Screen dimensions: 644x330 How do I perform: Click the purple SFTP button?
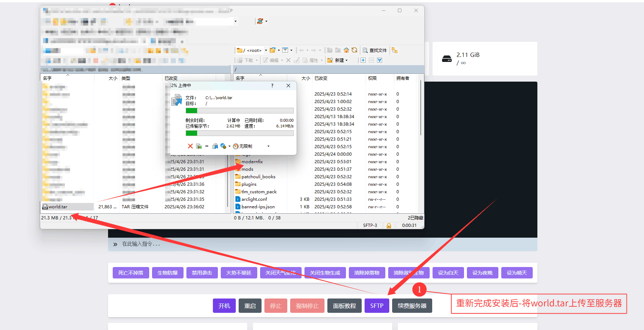[x=377, y=306]
